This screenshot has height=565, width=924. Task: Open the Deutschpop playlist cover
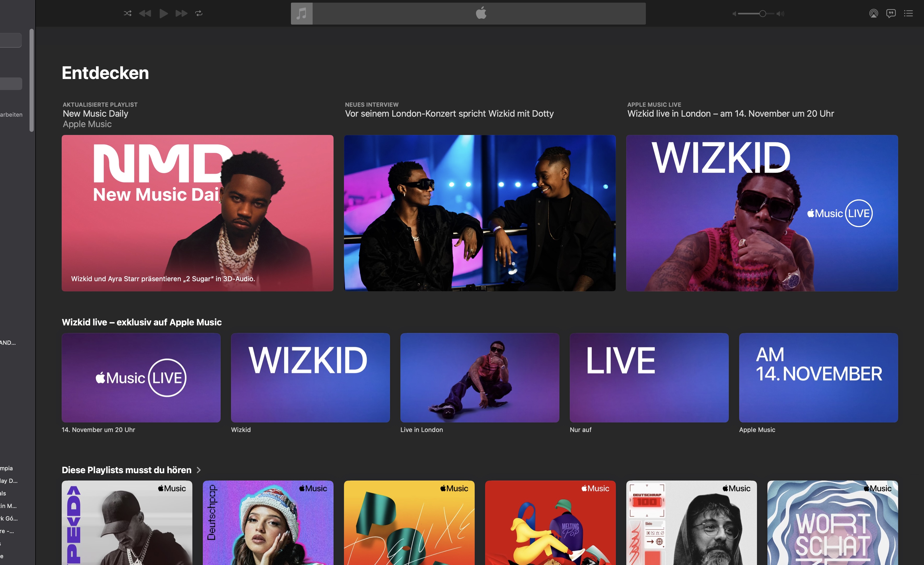[x=268, y=522]
